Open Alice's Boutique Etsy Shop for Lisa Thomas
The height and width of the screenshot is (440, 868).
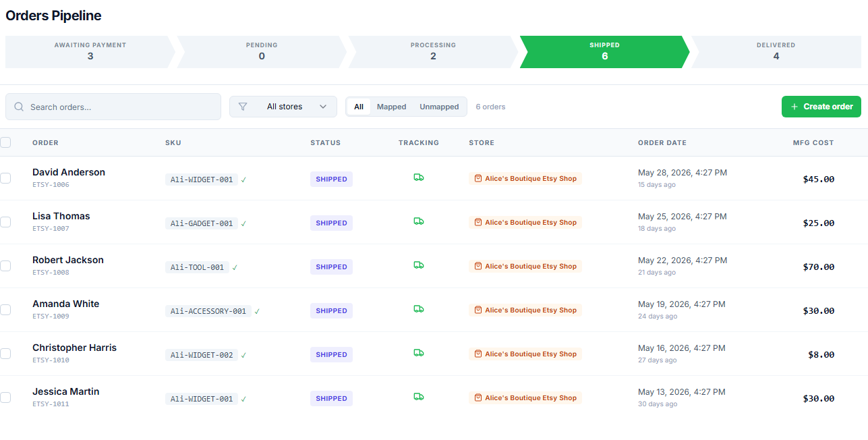(525, 223)
